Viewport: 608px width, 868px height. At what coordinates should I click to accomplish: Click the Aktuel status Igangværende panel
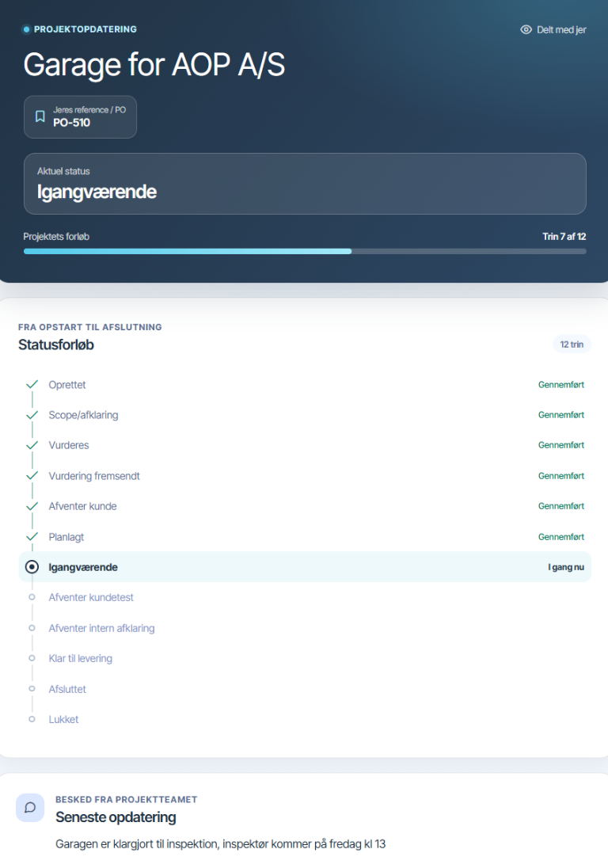[x=305, y=184]
